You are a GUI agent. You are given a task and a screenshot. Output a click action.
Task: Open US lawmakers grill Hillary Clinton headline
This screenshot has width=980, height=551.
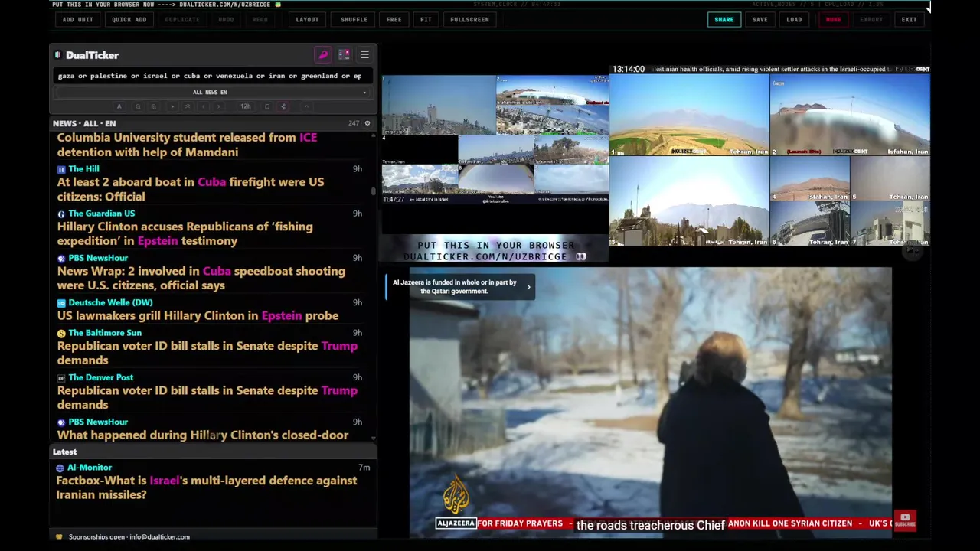[198, 315]
